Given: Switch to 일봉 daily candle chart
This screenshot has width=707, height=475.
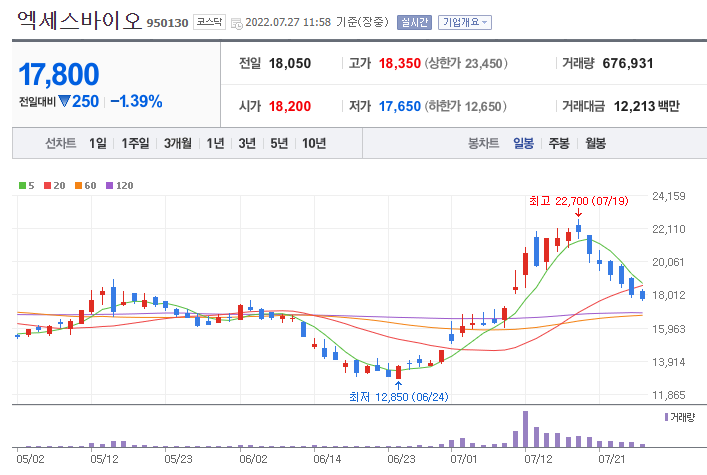Looking at the screenshot, I should point(523,143).
